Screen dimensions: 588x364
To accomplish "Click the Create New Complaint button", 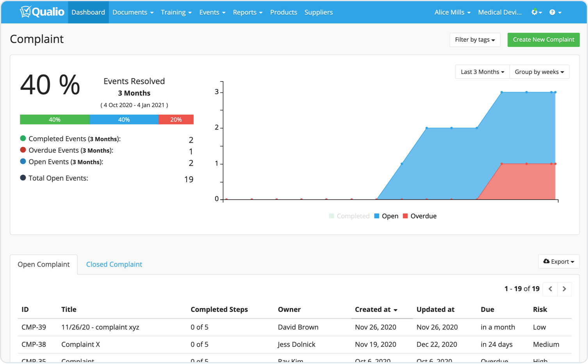I will point(543,39).
